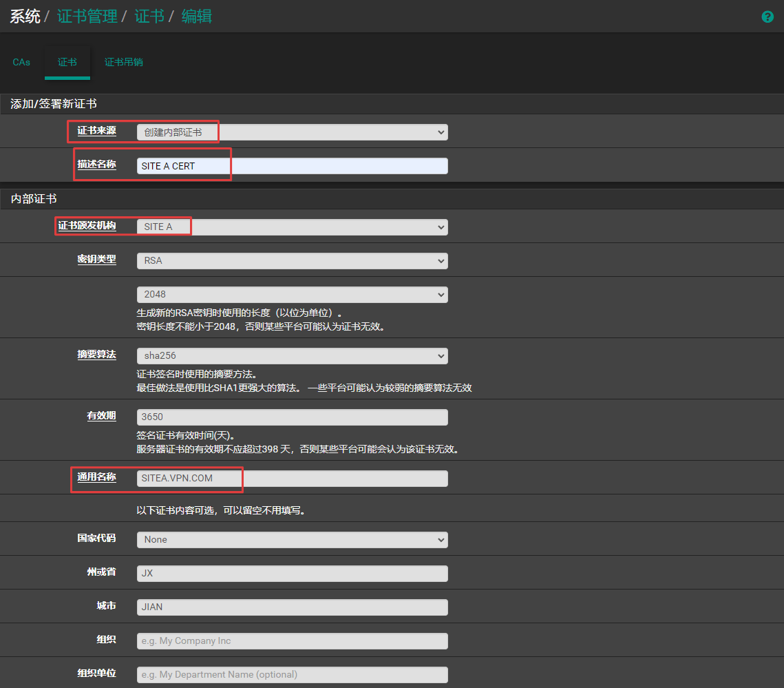Open the 摘要算法 sha256 dropdown
This screenshot has width=784, height=688.
pyautogui.click(x=292, y=356)
